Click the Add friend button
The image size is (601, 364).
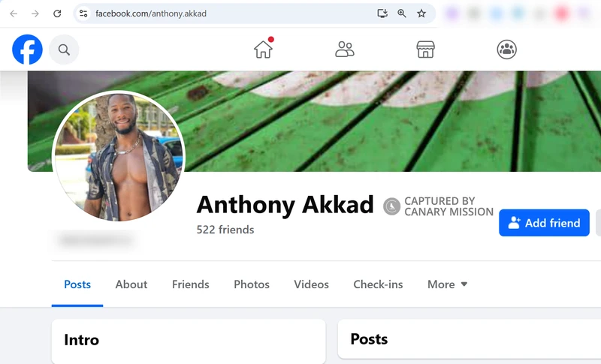pyautogui.click(x=544, y=223)
